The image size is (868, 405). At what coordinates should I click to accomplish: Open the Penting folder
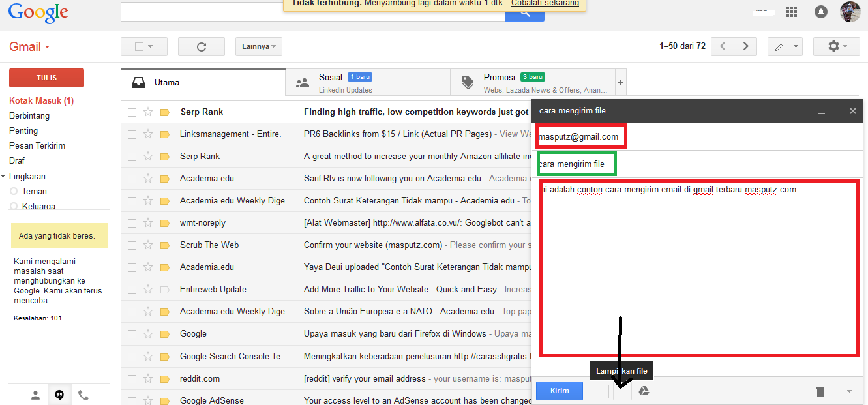point(23,131)
